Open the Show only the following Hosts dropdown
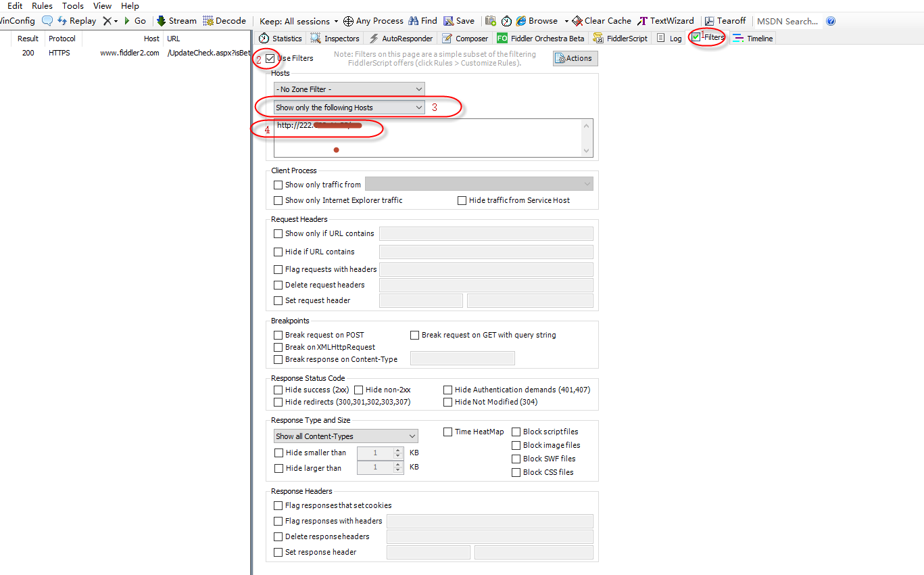 [349, 108]
